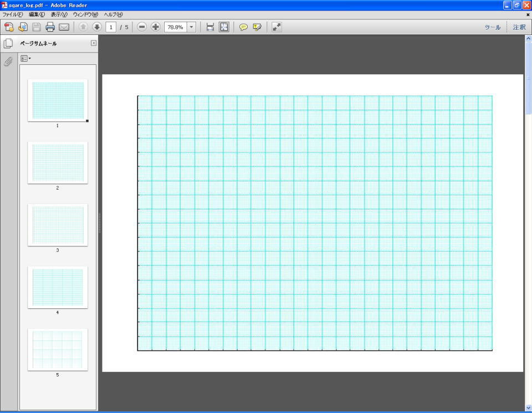Viewport: 532px width, 413px height.
Task: Click the fit width scrolling icon
Action: pos(211,27)
